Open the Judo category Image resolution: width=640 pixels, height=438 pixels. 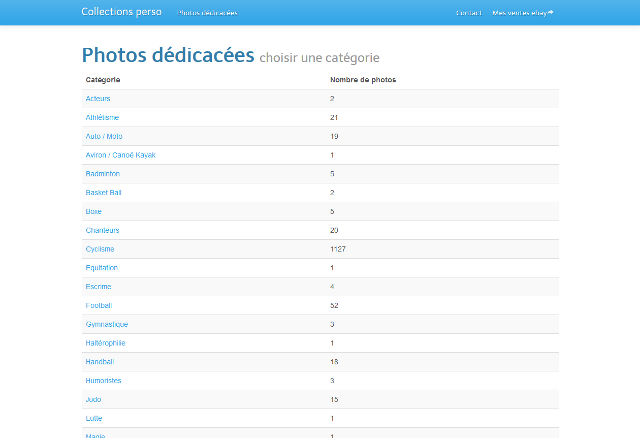(x=94, y=399)
